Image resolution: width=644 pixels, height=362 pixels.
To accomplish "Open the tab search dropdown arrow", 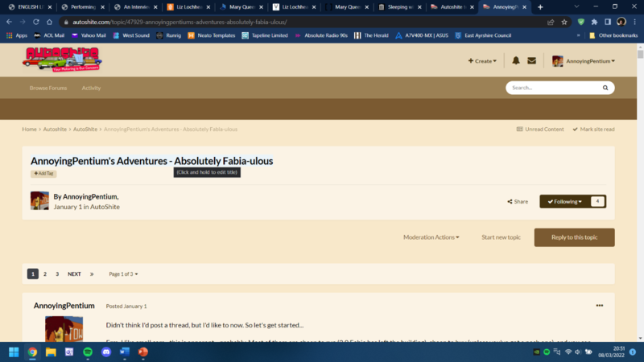I will [x=576, y=7].
